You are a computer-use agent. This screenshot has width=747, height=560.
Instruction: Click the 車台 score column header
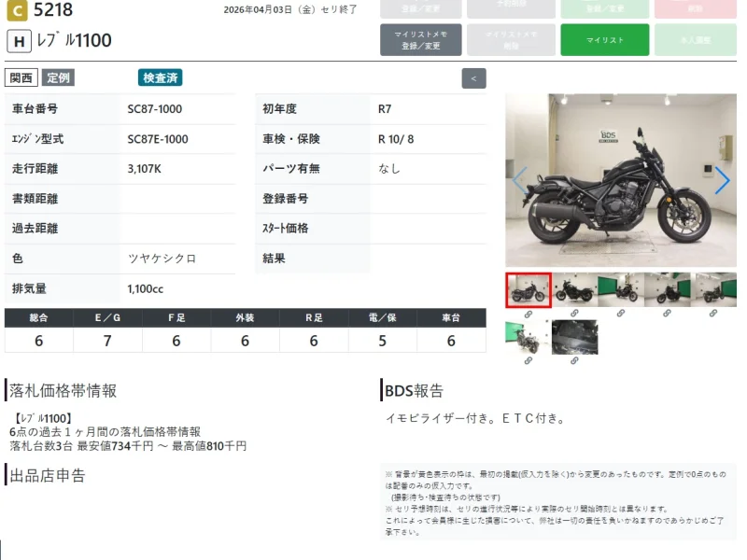451,317
